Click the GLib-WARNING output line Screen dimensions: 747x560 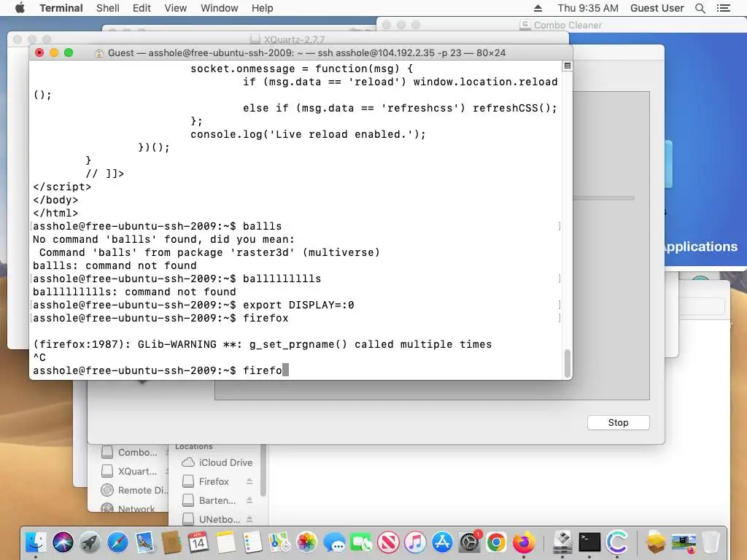pos(262,344)
